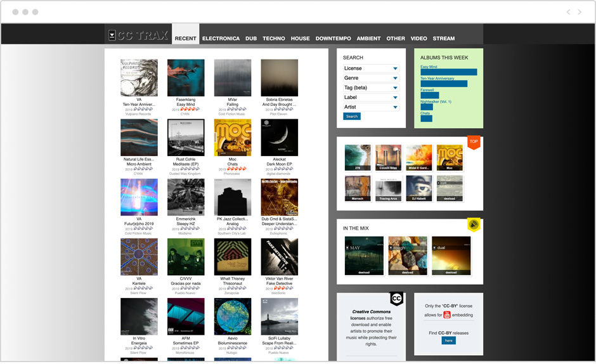This screenshot has width=596, height=364.
Task: Open the Rust Cohle Meditaste album cover
Action: coord(186,138)
